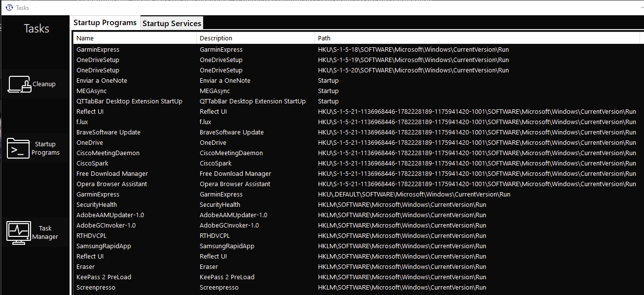Click the MEGAsync description cell

[x=215, y=91]
